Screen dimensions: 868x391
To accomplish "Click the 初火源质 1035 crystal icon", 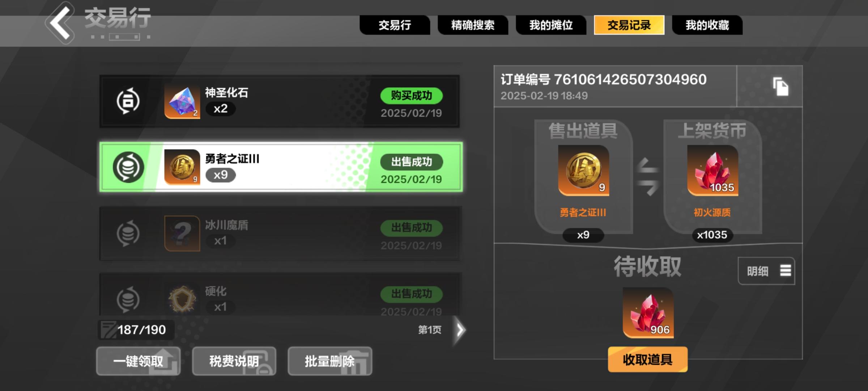I will tap(712, 171).
